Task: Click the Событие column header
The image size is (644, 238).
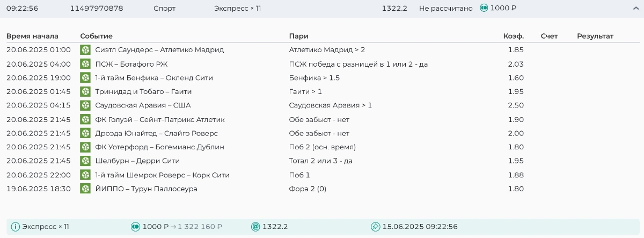Action: point(96,36)
